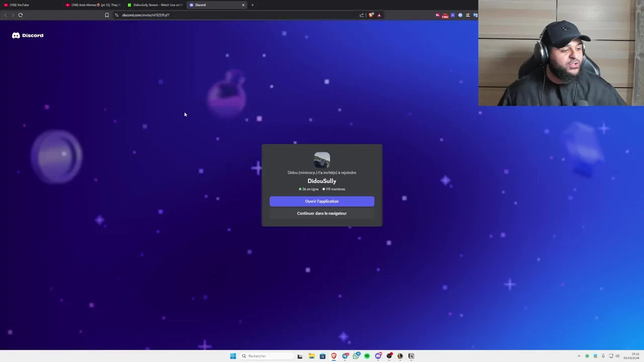Click the volume speaker icon in tray
Screen dimensions: 644x362
[x=617, y=356]
